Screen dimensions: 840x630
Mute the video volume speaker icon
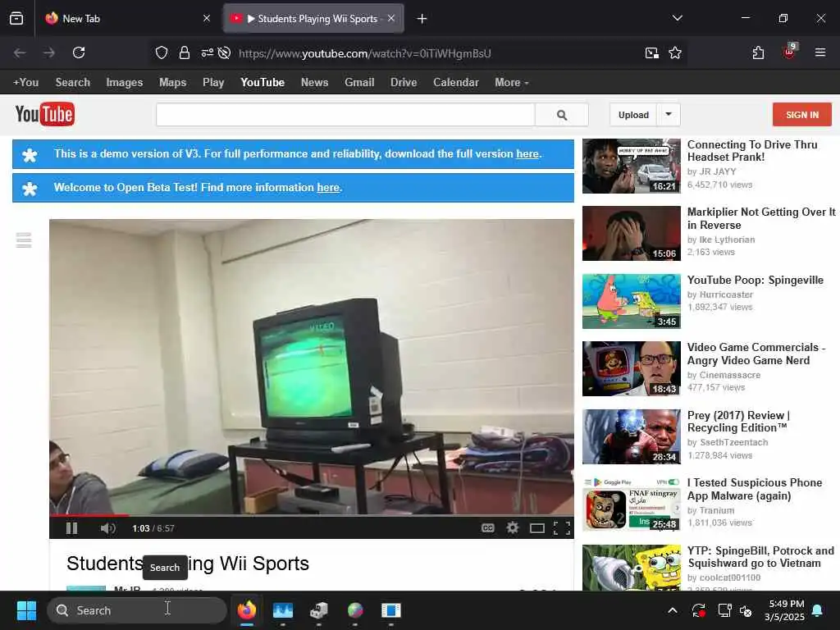pyautogui.click(x=107, y=528)
